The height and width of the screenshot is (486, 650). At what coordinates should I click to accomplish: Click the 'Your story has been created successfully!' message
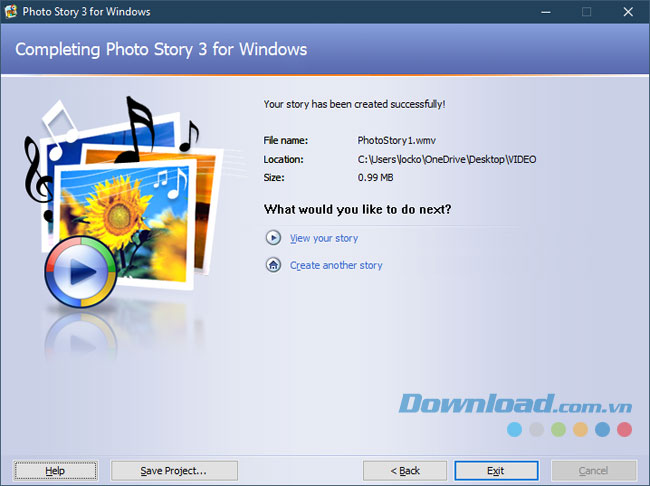tap(354, 104)
